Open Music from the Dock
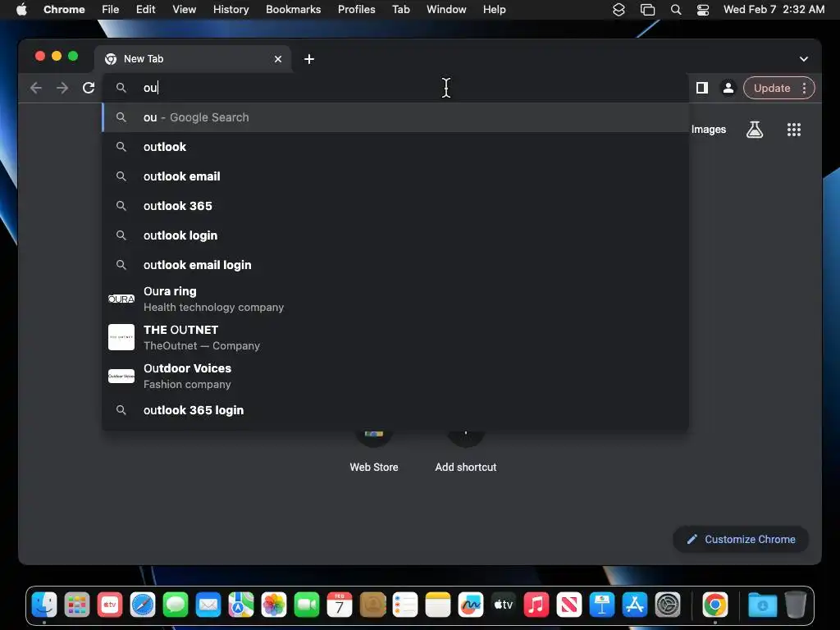Viewport: 840px width, 630px height. click(x=536, y=605)
